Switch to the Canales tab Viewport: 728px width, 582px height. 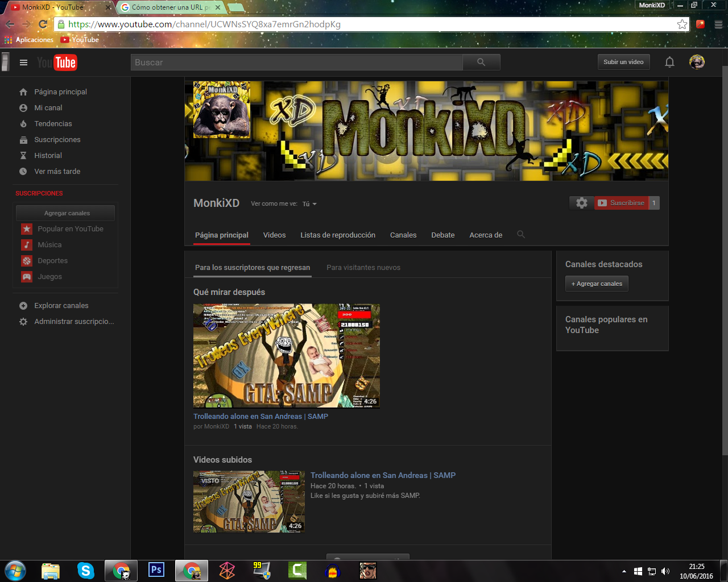pos(403,235)
